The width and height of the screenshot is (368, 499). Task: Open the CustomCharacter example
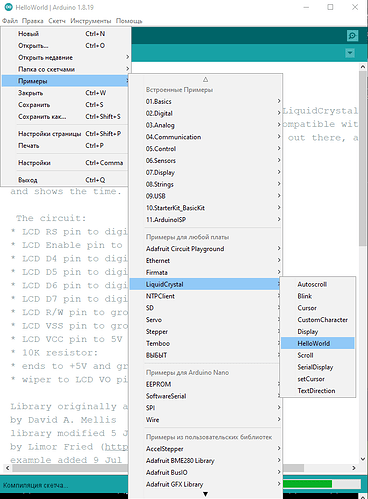pos(318,320)
